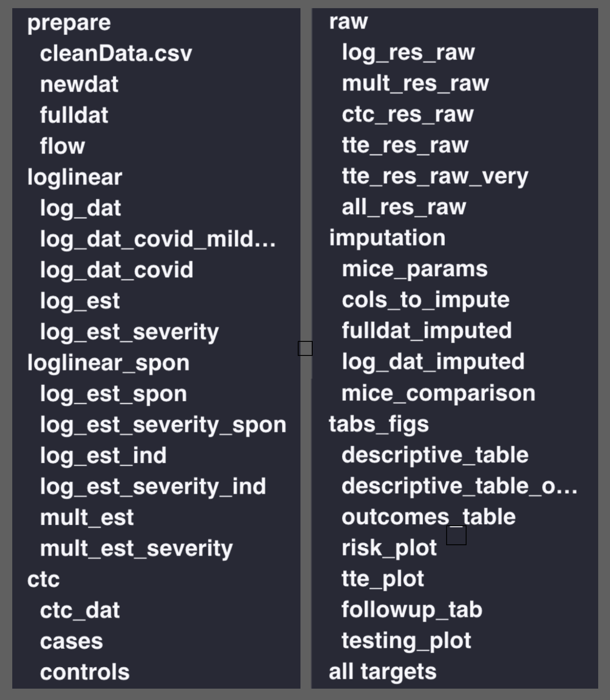This screenshot has height=700, width=610.
Task: Select the outcomes_table target
Action: [x=428, y=517]
